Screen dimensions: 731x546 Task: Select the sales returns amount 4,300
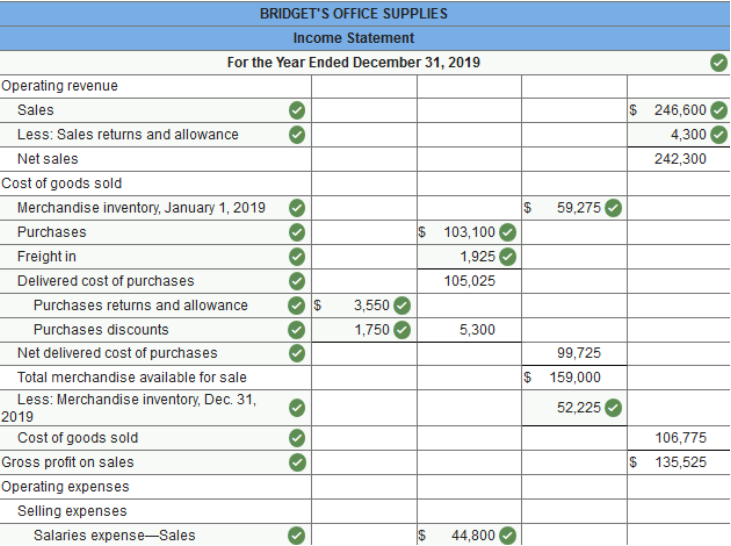click(x=689, y=135)
